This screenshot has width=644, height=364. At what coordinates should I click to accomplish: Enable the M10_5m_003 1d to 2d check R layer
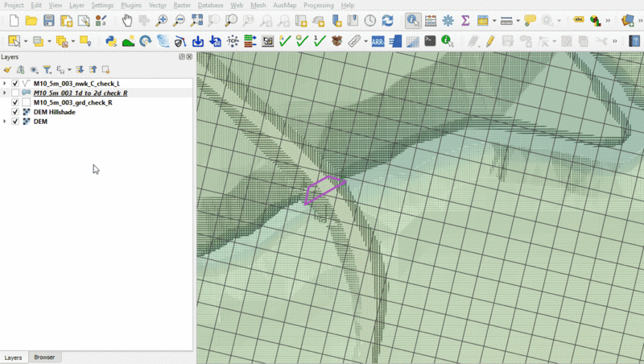tap(15, 93)
